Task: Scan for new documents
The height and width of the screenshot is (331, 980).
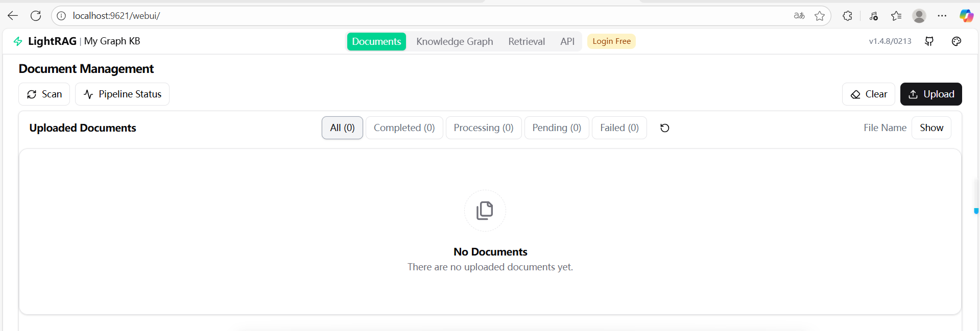Action: pyautogui.click(x=44, y=94)
